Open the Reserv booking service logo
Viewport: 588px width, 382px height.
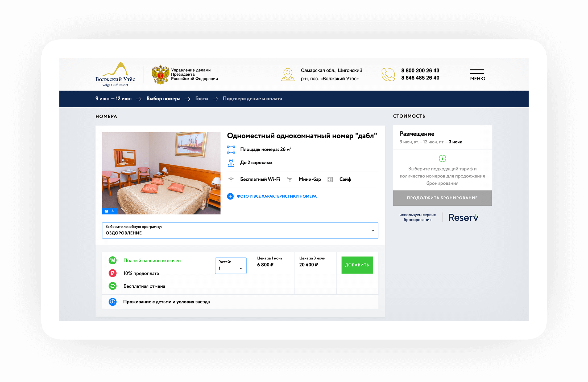(x=463, y=217)
